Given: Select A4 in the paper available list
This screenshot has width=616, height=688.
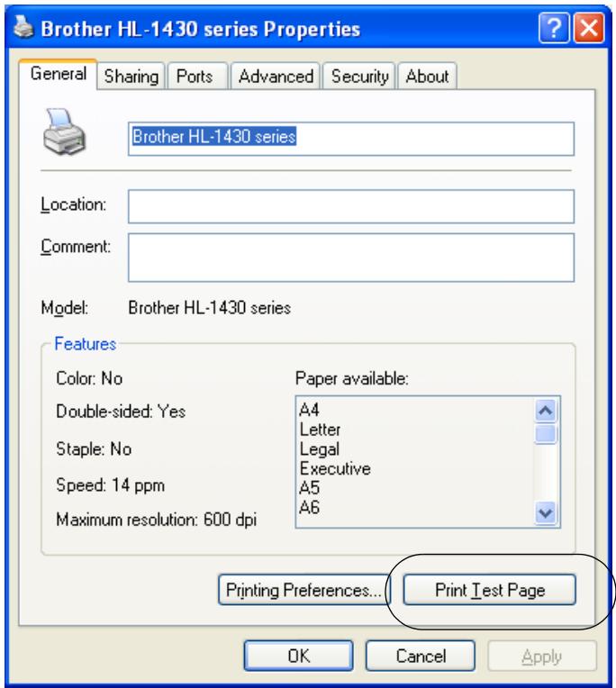Looking at the screenshot, I should click(309, 410).
